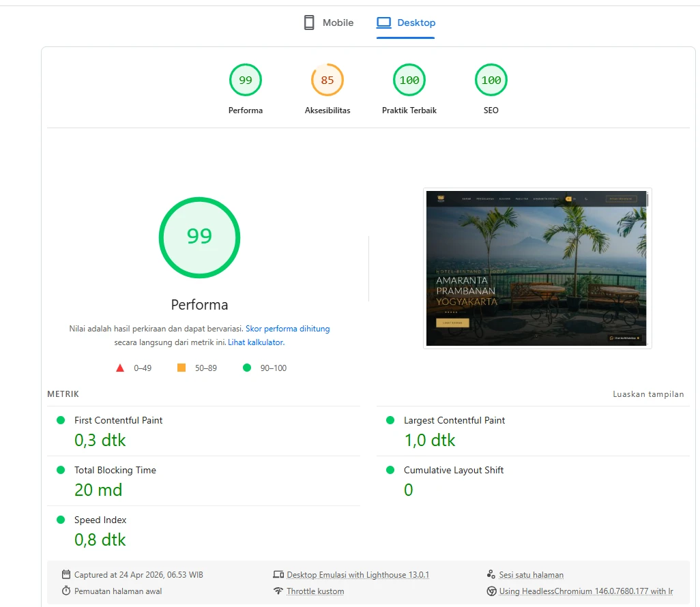Click the device emulation icon near Desktop Emulasi
The height and width of the screenshot is (607, 700).
coord(278,574)
